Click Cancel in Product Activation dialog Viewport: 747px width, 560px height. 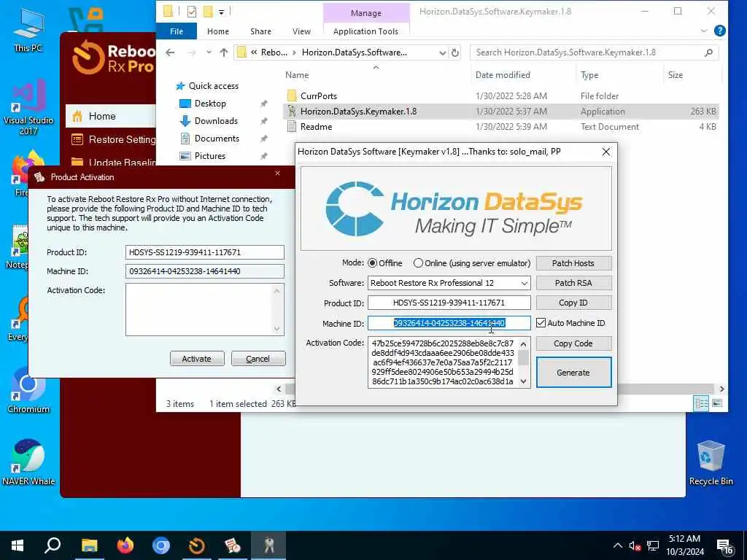(x=258, y=359)
